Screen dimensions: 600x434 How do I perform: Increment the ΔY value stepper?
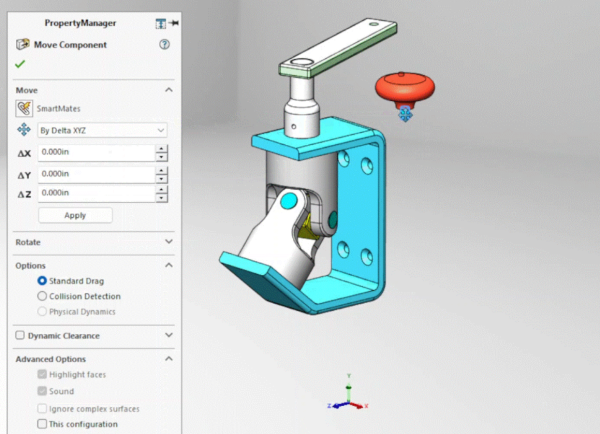tap(161, 169)
